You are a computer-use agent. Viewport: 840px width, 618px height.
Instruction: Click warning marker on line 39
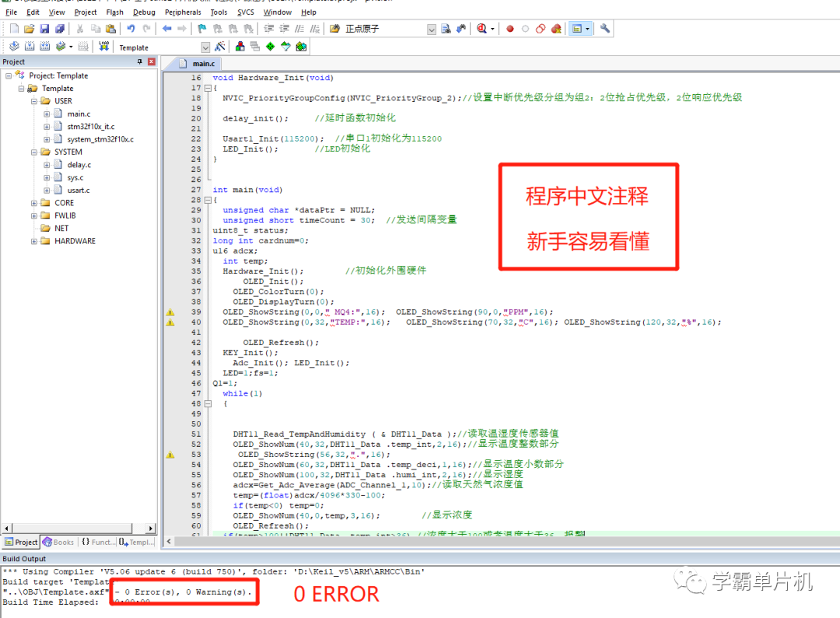click(170, 312)
